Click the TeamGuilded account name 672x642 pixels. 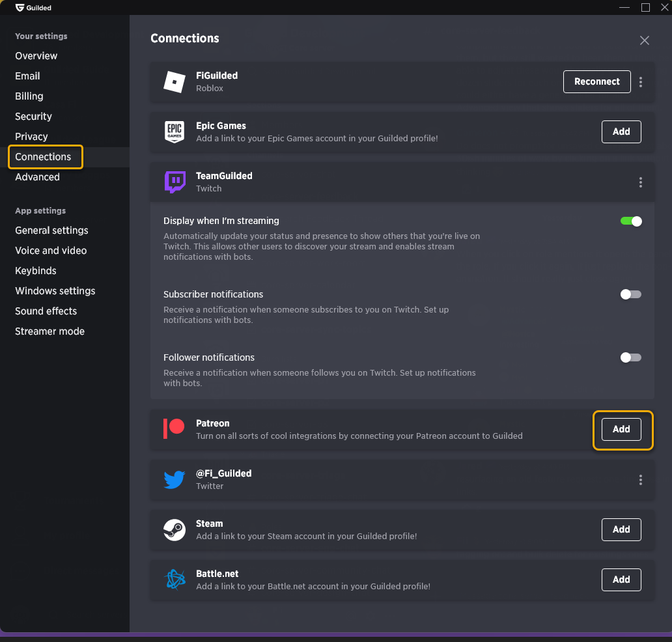click(x=224, y=176)
